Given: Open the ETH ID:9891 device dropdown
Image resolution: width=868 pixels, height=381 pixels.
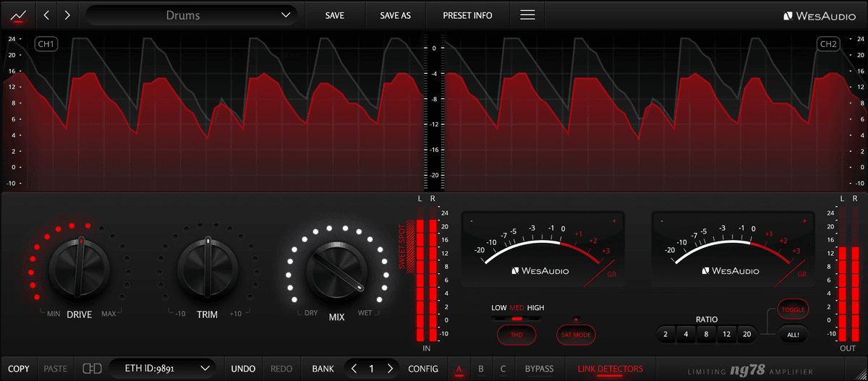Looking at the screenshot, I should click(163, 369).
